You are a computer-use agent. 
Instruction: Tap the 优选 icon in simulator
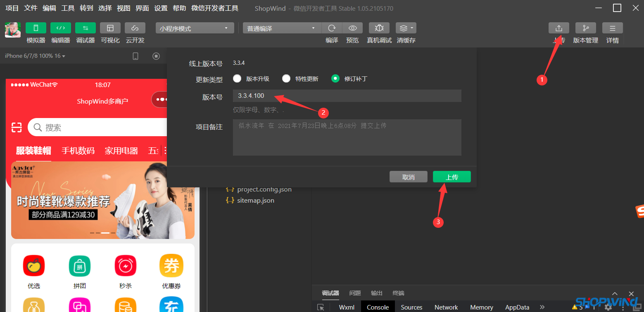pos(34,266)
